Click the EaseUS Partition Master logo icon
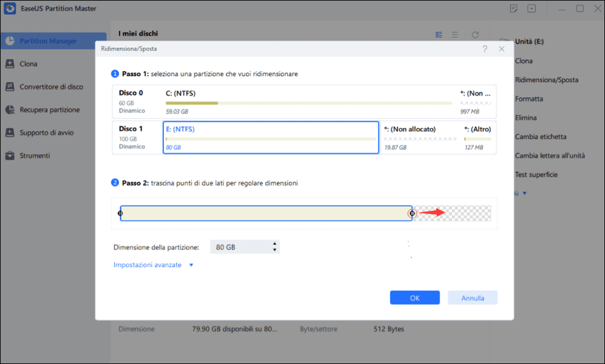Image resolution: width=605 pixels, height=364 pixels. [10, 8]
